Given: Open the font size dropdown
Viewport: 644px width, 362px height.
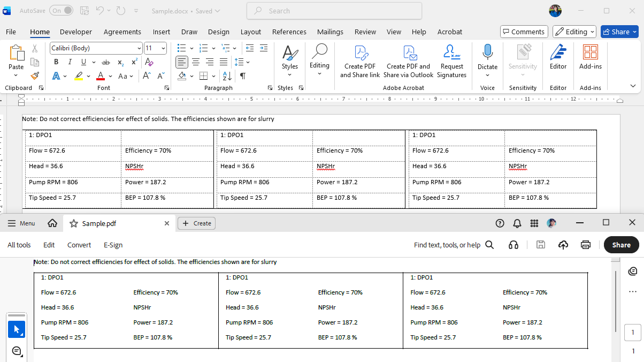Looking at the screenshot, I should click(163, 48).
